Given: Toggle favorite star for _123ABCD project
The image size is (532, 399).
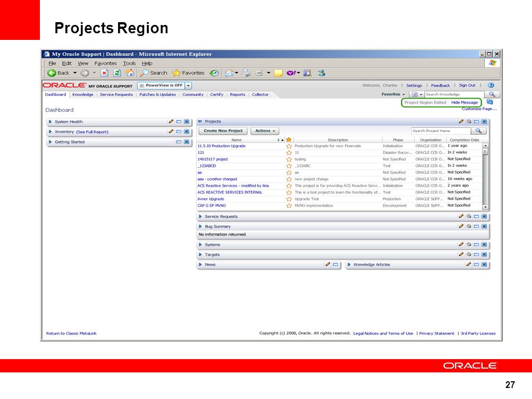Looking at the screenshot, I should point(289,166).
